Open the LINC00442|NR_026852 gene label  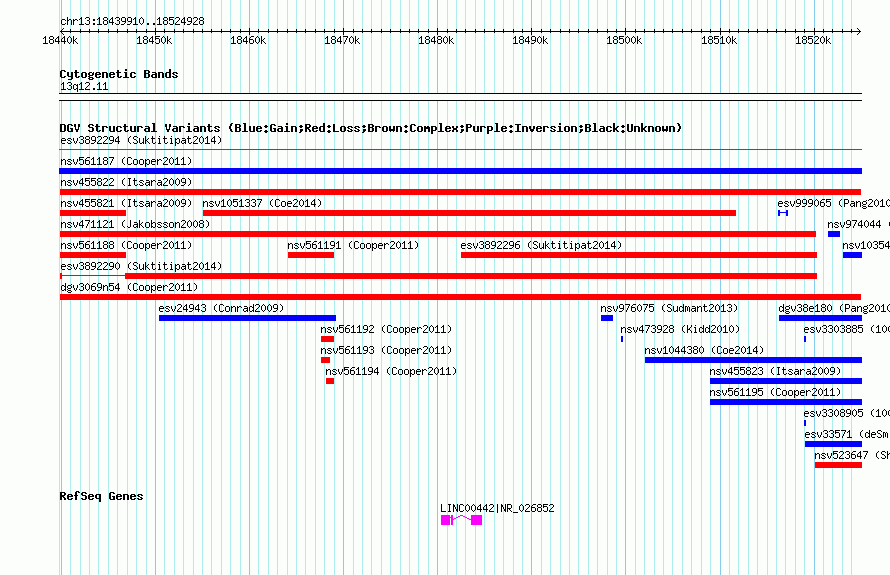[497, 508]
